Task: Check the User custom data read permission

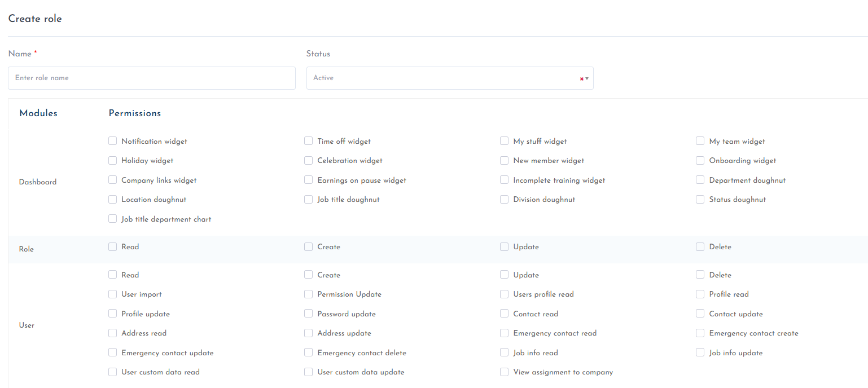Action: pyautogui.click(x=112, y=372)
